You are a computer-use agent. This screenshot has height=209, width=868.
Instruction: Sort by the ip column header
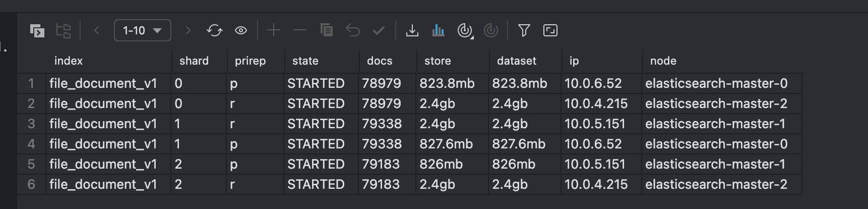click(574, 61)
